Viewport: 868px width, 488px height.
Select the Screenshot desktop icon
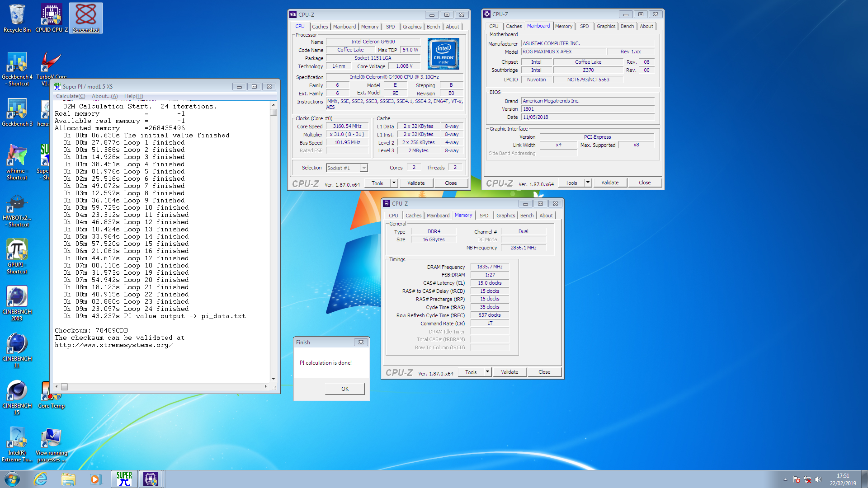[x=86, y=18]
